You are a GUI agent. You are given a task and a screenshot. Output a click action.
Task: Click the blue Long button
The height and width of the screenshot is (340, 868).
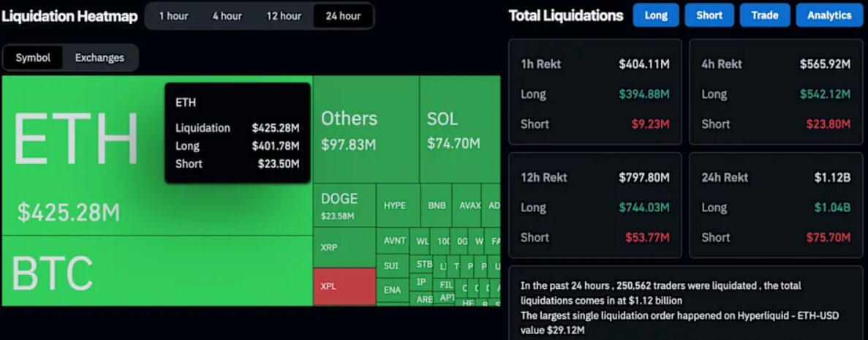(x=656, y=15)
